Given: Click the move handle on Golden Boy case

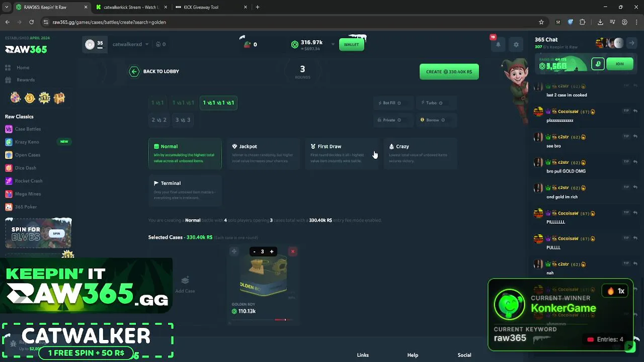Looking at the screenshot, I should [234, 251].
